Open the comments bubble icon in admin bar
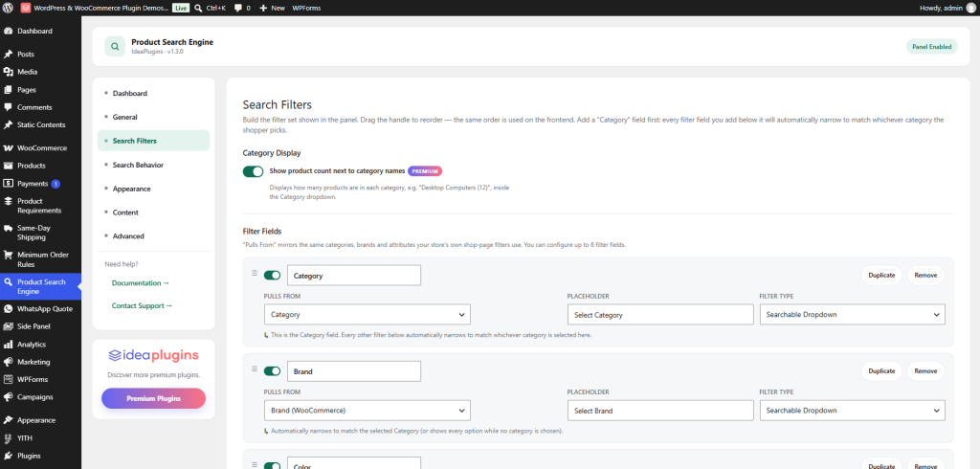 [x=238, y=8]
